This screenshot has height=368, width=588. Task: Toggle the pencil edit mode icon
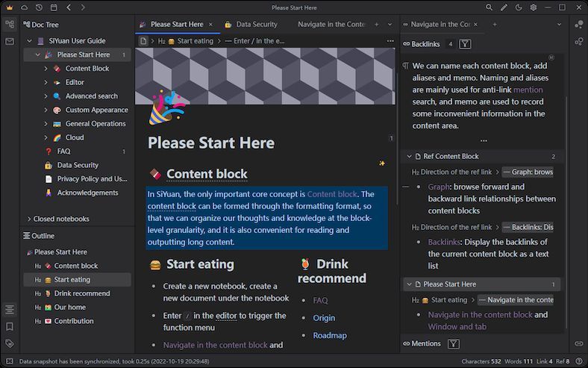tap(504, 7)
